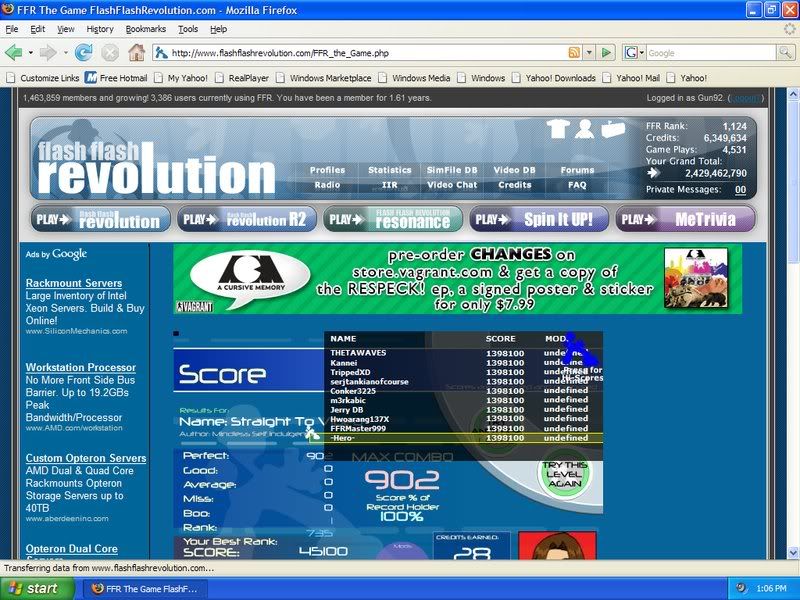
Task: Open the Free Hotmail bookmark
Action: pos(118,78)
